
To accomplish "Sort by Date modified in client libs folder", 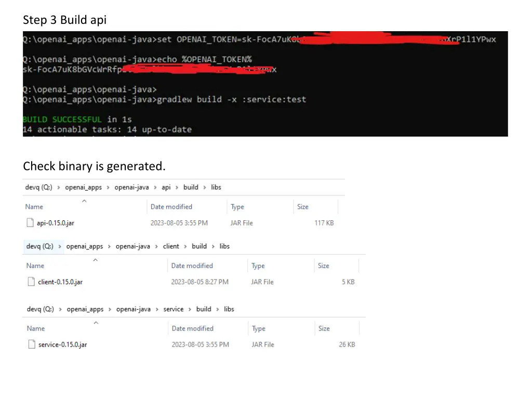I will (x=192, y=265).
